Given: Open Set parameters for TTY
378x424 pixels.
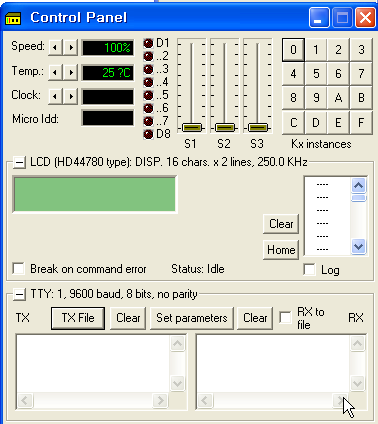Looking at the screenshot, I should click(192, 318).
